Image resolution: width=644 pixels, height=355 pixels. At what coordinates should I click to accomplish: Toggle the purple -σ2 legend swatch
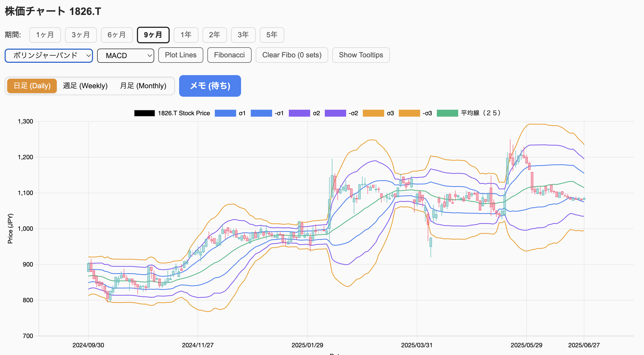tap(335, 113)
